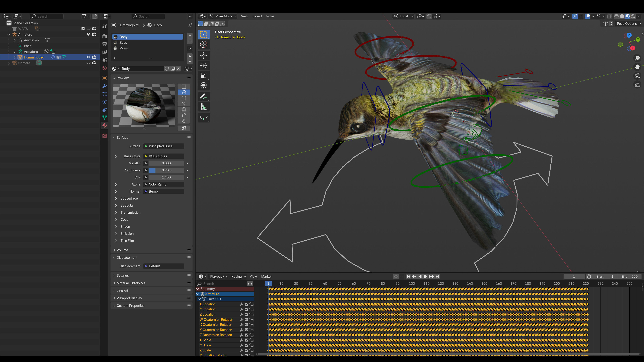644x362 pixels.
Task: Activate the Move tool
Action: pos(203,55)
